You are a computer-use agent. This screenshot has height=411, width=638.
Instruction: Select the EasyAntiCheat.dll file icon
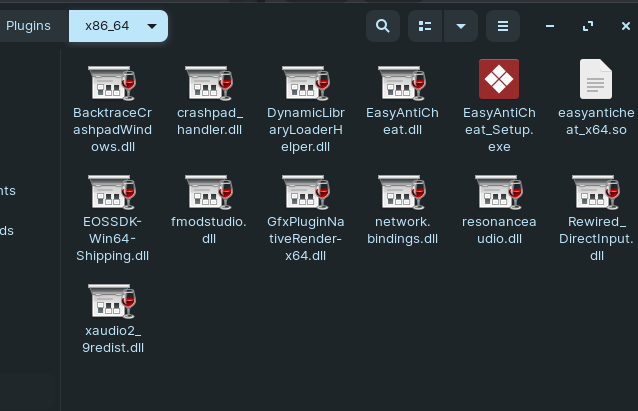(402, 83)
